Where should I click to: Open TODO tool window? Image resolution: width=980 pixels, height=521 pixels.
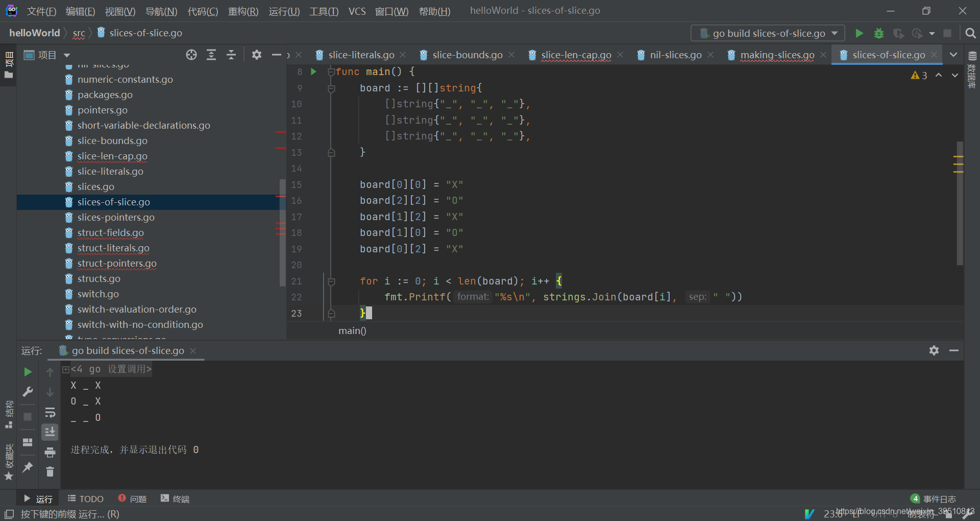[x=86, y=499]
